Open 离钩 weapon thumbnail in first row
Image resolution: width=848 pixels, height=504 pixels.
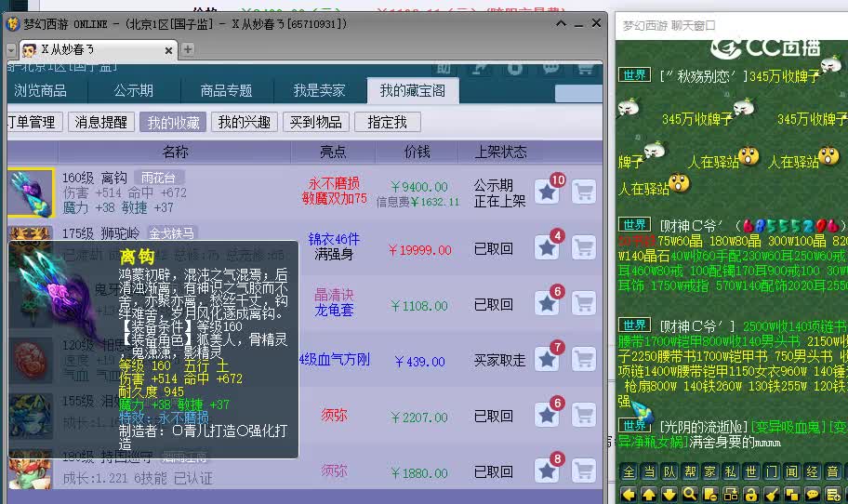point(31,192)
